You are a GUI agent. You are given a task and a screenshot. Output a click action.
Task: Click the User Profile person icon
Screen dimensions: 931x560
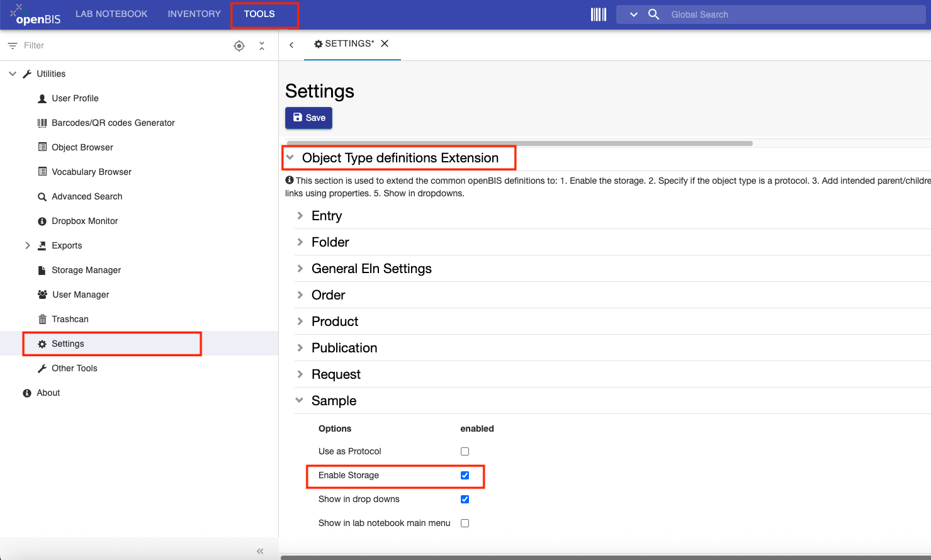tap(42, 98)
